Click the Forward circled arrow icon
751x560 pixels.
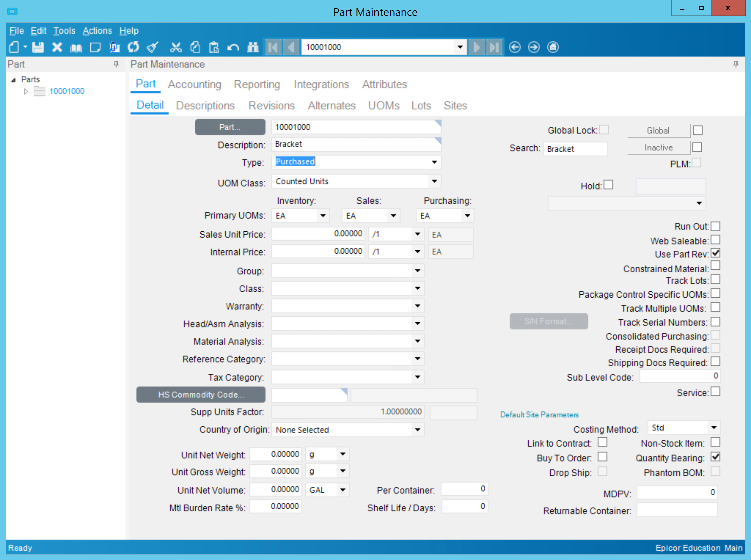(x=534, y=47)
